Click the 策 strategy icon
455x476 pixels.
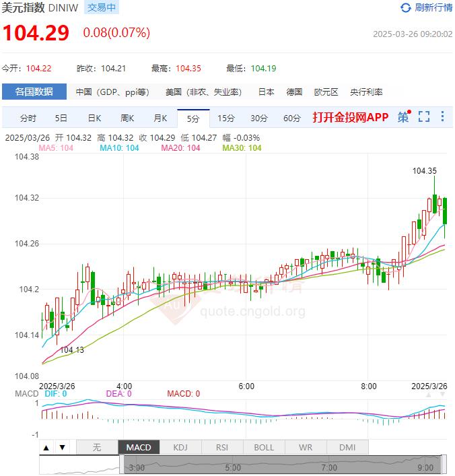point(403,117)
